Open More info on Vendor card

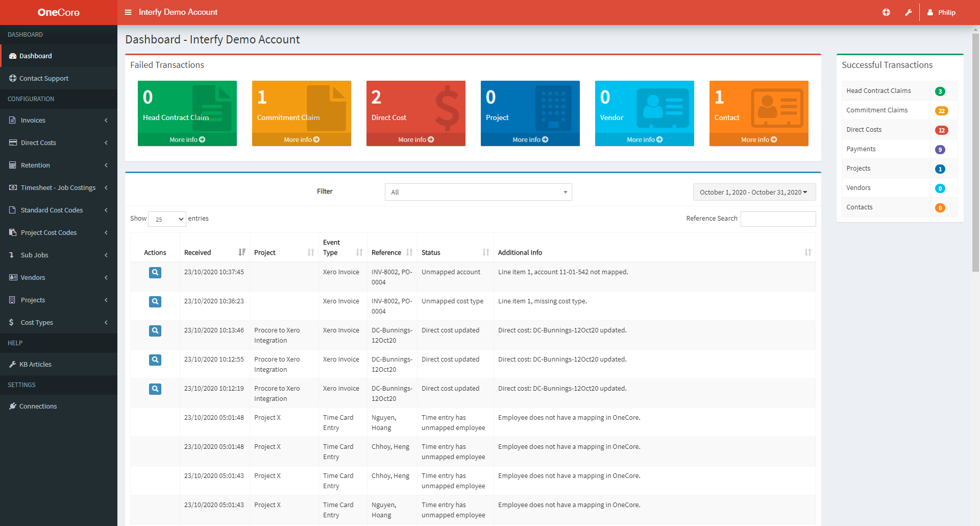645,139
